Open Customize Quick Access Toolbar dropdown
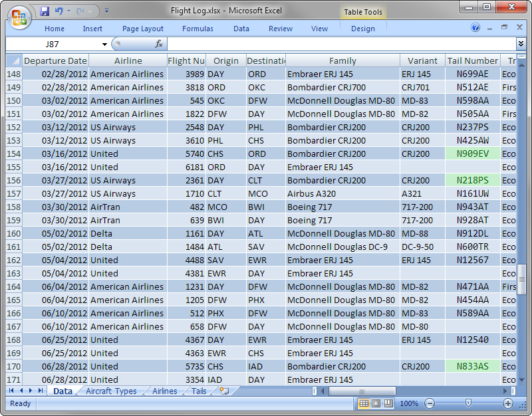 (x=106, y=11)
